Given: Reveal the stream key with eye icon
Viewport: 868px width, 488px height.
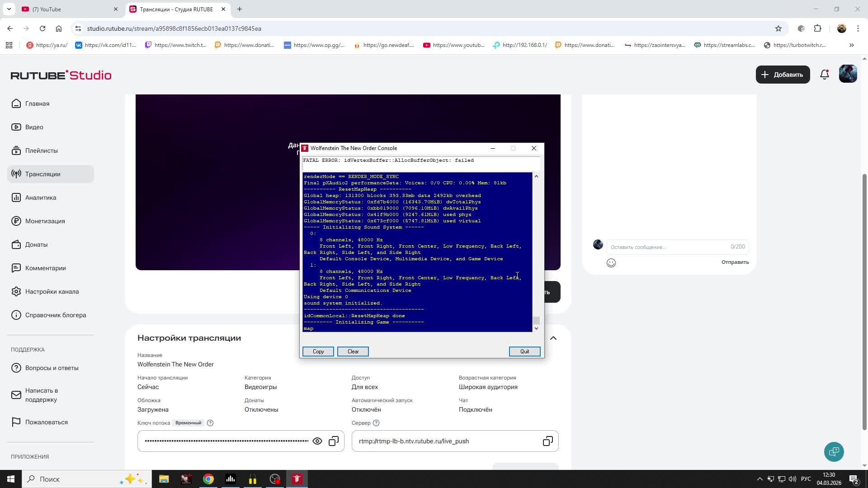Looking at the screenshot, I should [317, 441].
